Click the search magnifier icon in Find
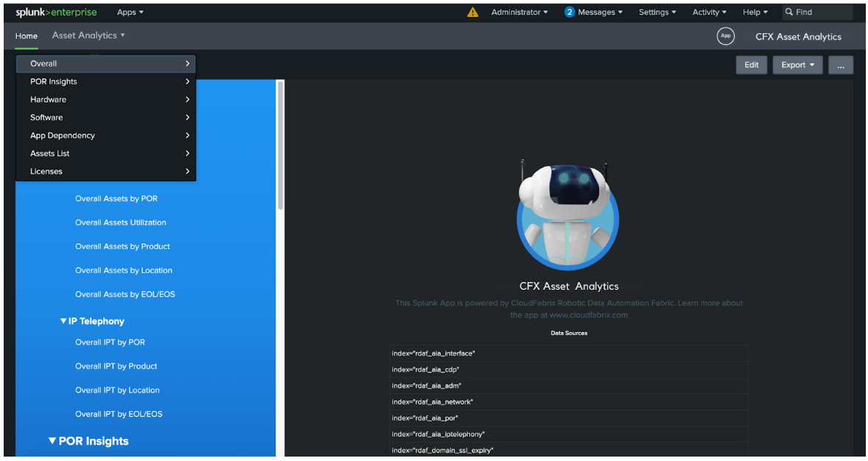The height and width of the screenshot is (461, 868). [788, 13]
